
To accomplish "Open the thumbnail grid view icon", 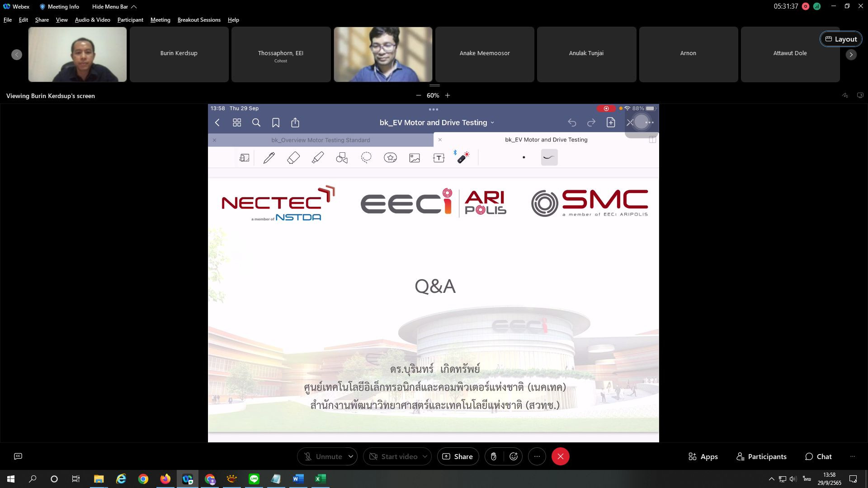I will click(237, 122).
